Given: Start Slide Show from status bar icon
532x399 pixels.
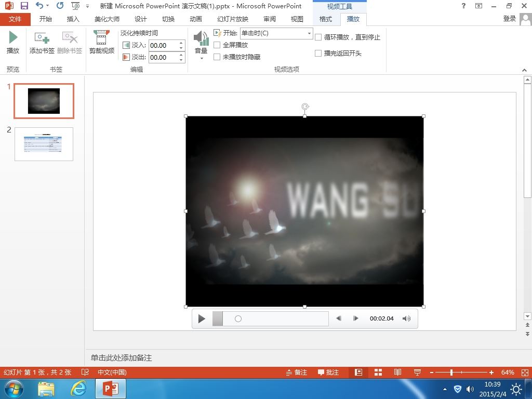Looking at the screenshot, I should pos(417,373).
